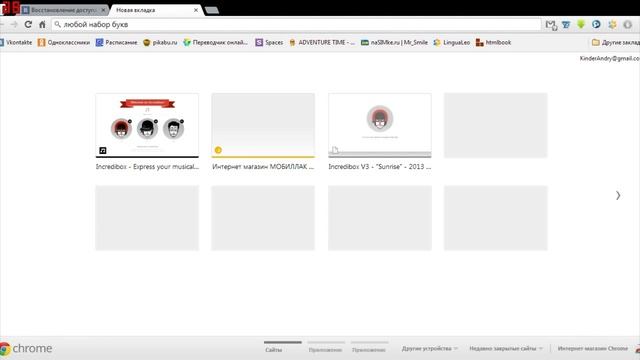Screen dimensions: 640x360
Task: Click the Chrome logo in bottom bar
Action: (26, 349)
